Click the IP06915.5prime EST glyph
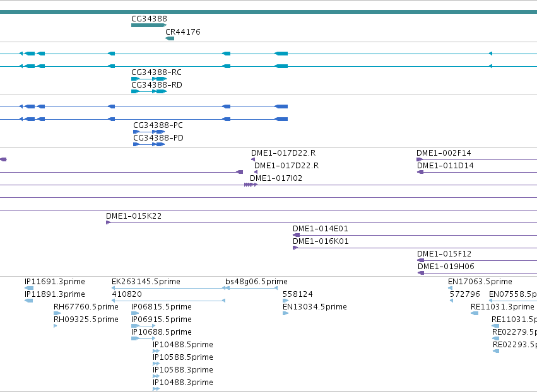 pyautogui.click(x=143, y=326)
